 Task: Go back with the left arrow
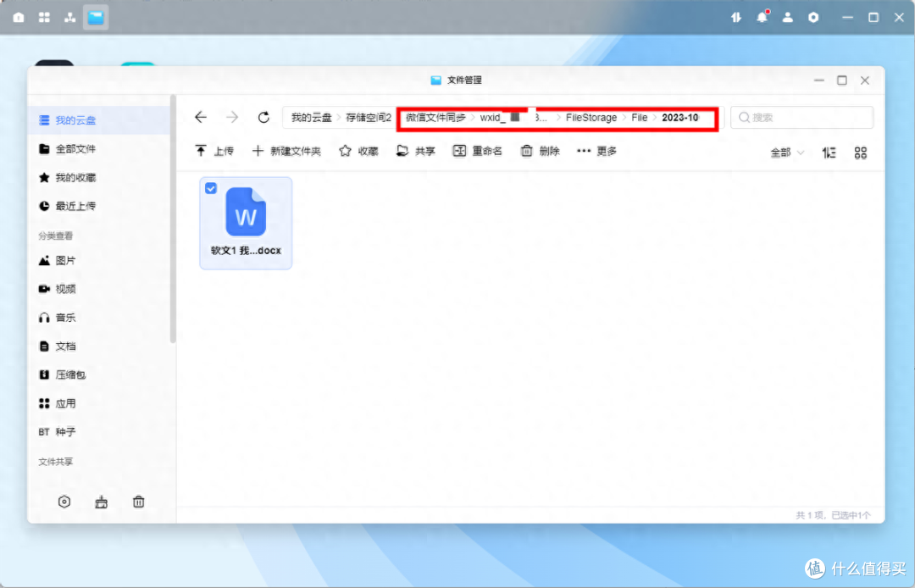pos(201,117)
